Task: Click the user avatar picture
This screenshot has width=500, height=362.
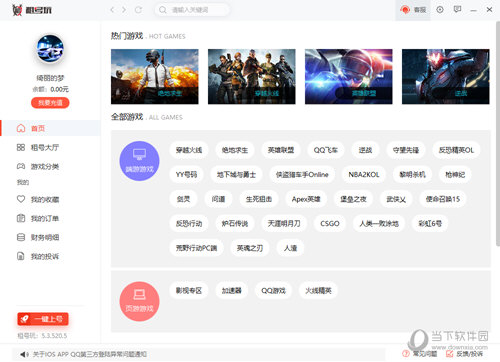Action: point(50,49)
